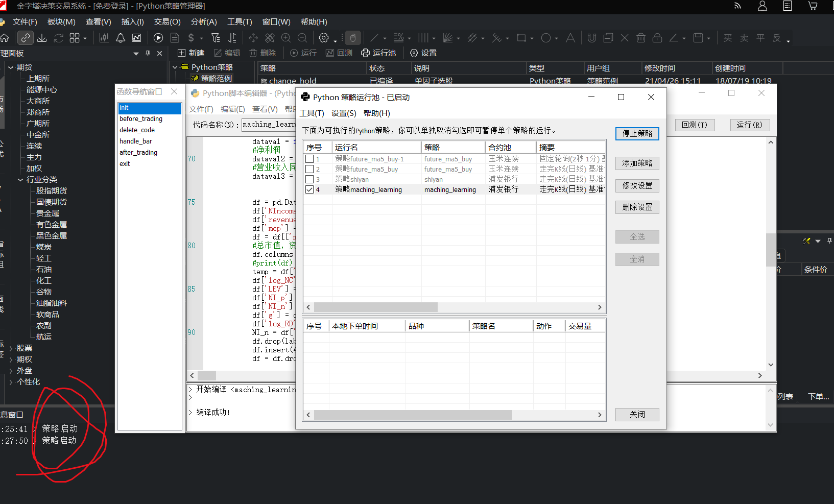Click the download icon in the toolbar
The height and width of the screenshot is (504, 834).
click(42, 38)
